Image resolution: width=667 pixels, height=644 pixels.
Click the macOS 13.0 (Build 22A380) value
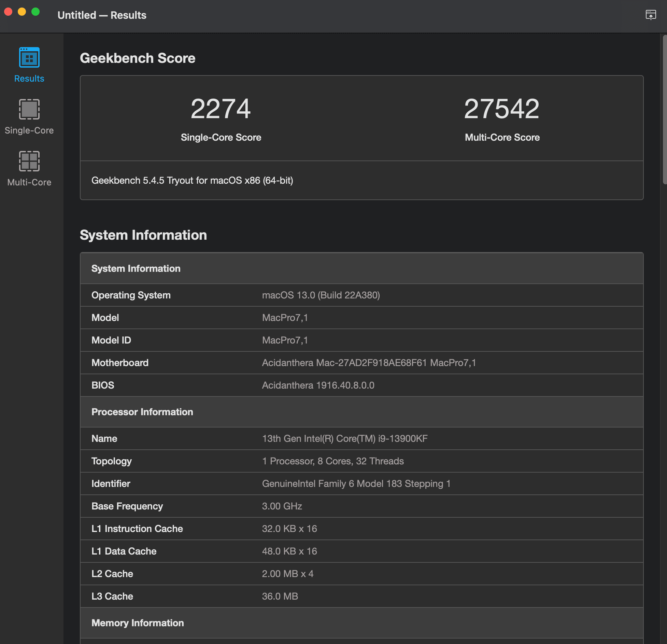point(321,295)
